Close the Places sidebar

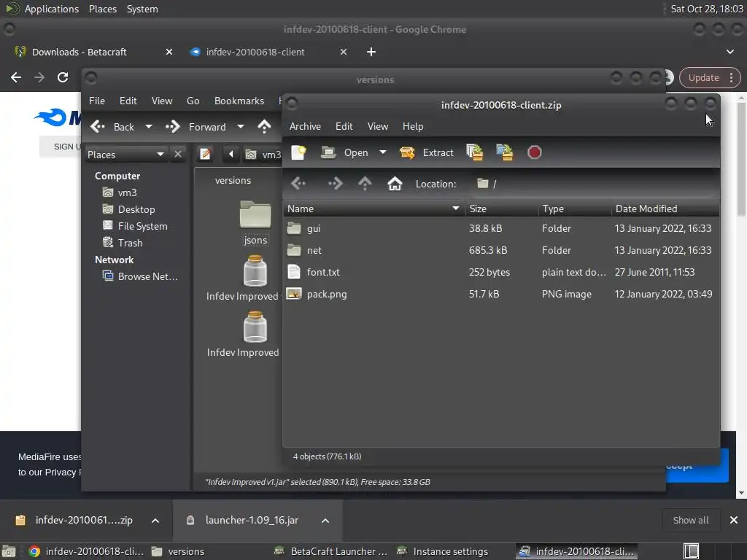178,155
